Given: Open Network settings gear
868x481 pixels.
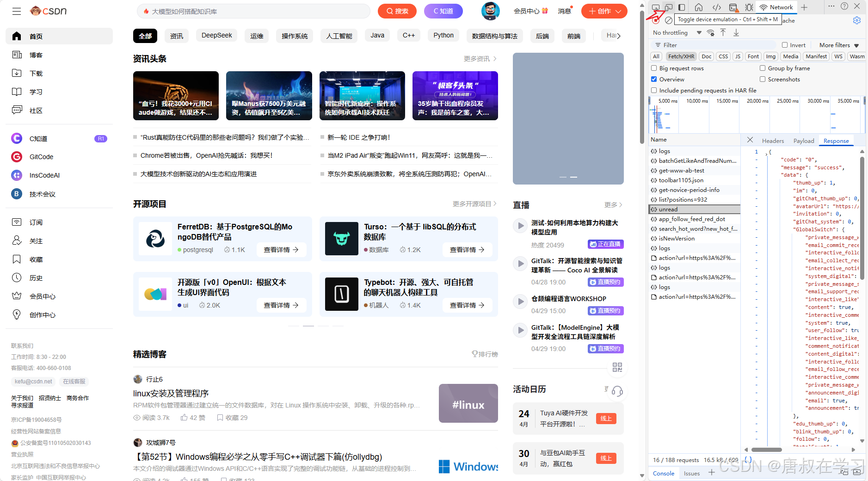Looking at the screenshot, I should [857, 20].
